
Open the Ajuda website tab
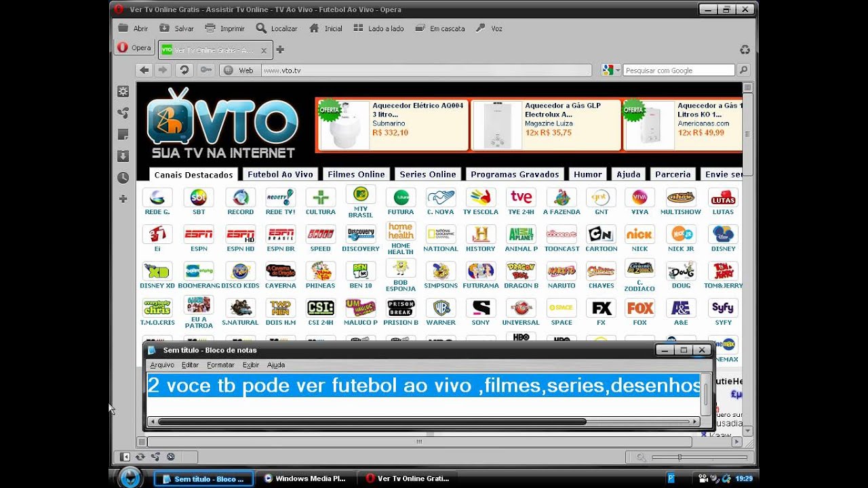coord(628,174)
